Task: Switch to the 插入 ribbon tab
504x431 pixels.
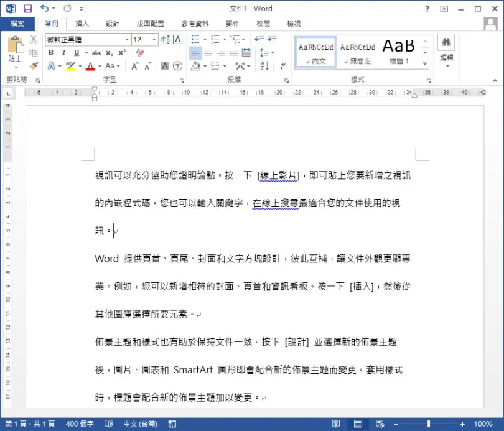Action: [x=82, y=24]
